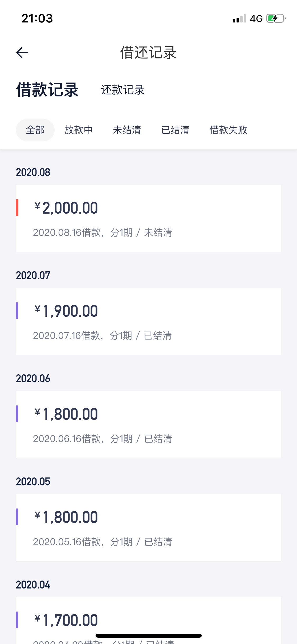
Task: Tap the purple marker on ¥1,900.00 loan
Action: 17,311
